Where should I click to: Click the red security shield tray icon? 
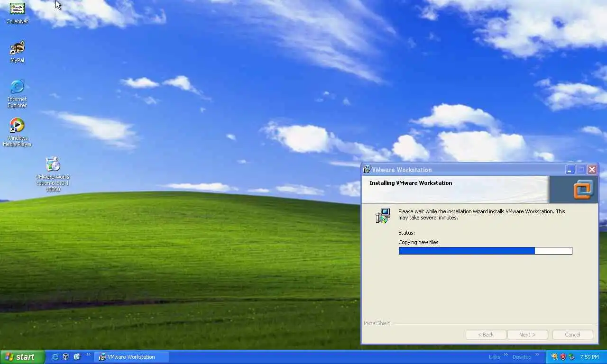tap(563, 357)
